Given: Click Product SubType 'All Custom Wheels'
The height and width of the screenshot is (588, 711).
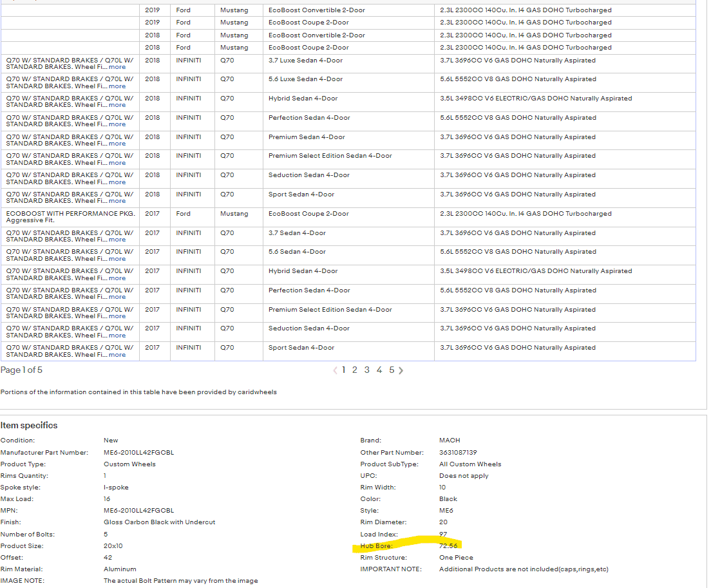Looking at the screenshot, I should click(x=470, y=464).
